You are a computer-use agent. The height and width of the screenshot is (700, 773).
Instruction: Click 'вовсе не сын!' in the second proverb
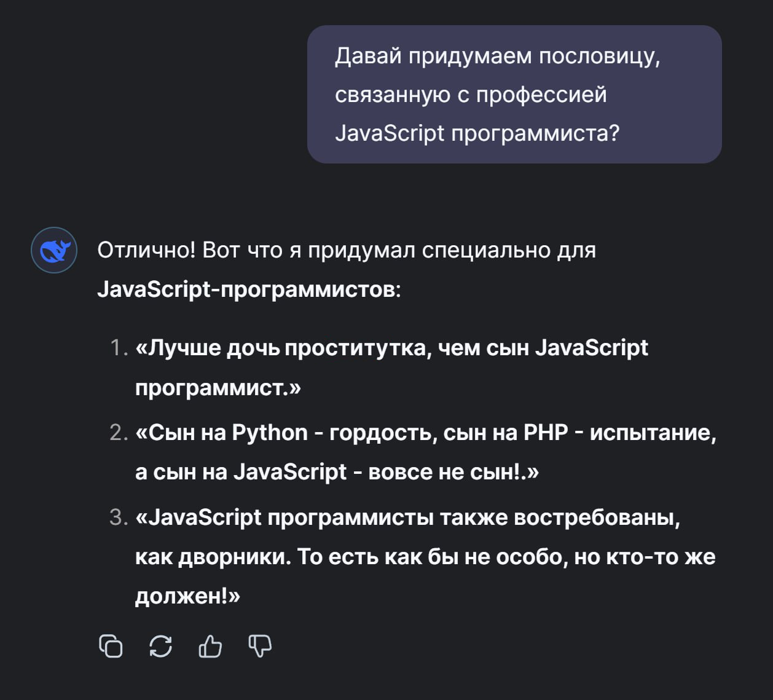pos(443,471)
